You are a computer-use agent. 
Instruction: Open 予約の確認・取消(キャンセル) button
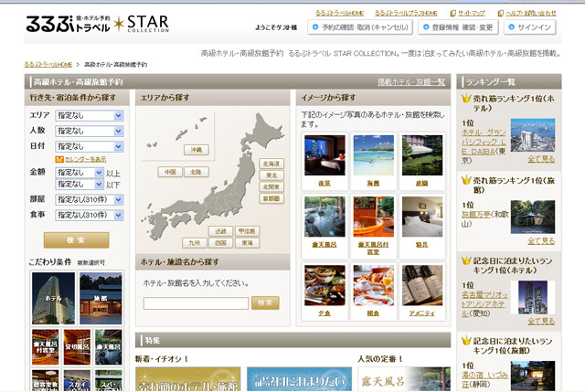click(360, 27)
